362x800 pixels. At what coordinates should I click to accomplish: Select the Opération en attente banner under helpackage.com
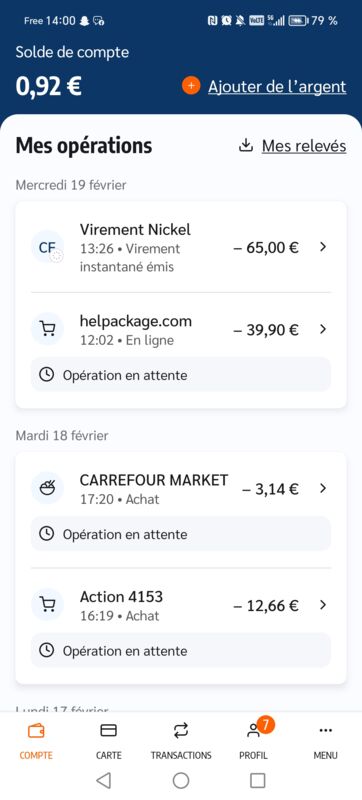[181, 375]
